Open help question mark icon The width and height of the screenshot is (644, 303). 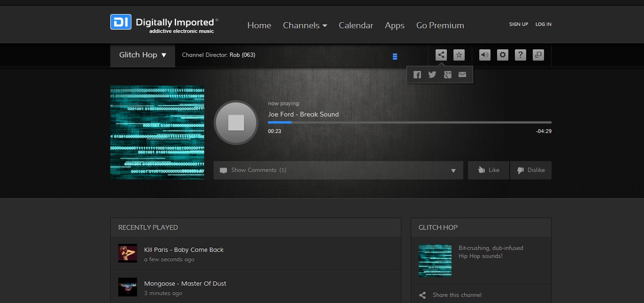coord(521,55)
